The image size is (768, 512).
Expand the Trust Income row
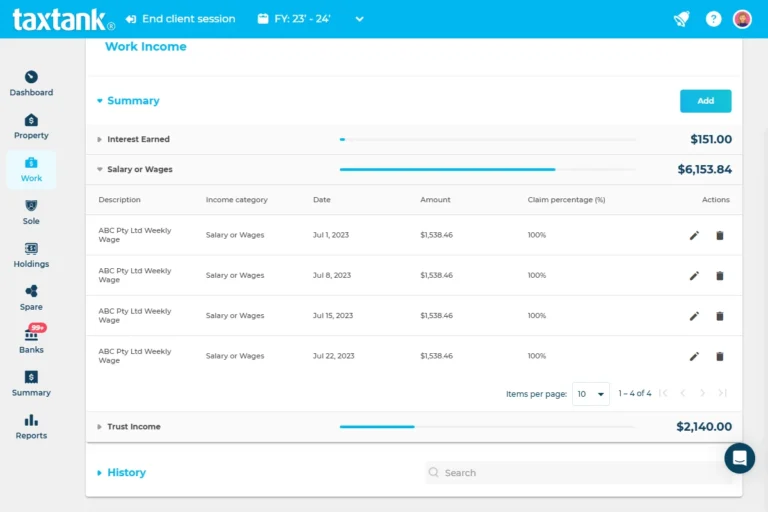(x=99, y=427)
